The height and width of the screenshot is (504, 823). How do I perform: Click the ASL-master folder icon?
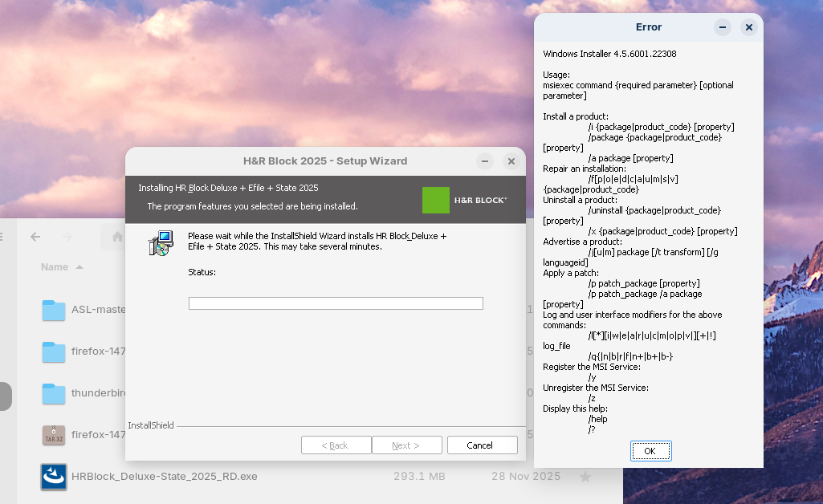point(54,310)
